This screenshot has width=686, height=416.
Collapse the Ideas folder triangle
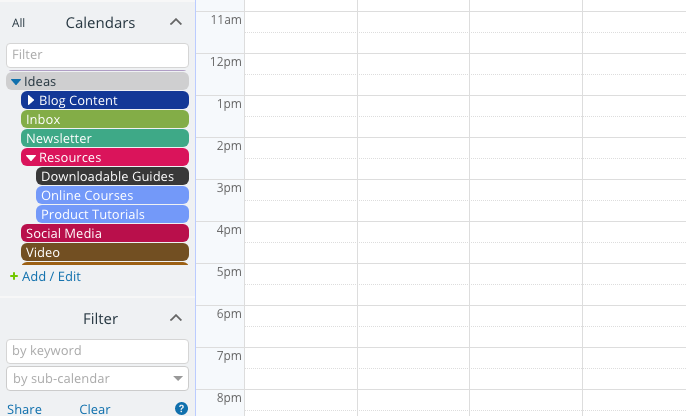click(x=16, y=81)
